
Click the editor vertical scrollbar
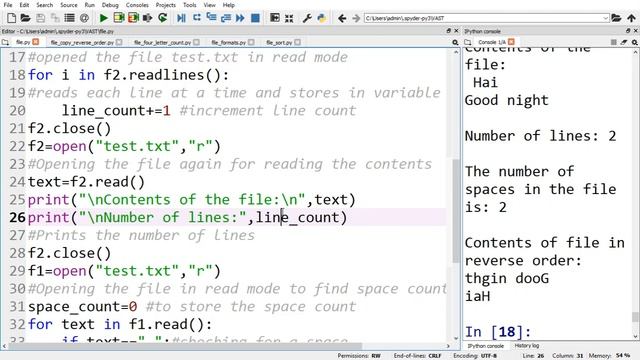pyautogui.click(x=456, y=210)
